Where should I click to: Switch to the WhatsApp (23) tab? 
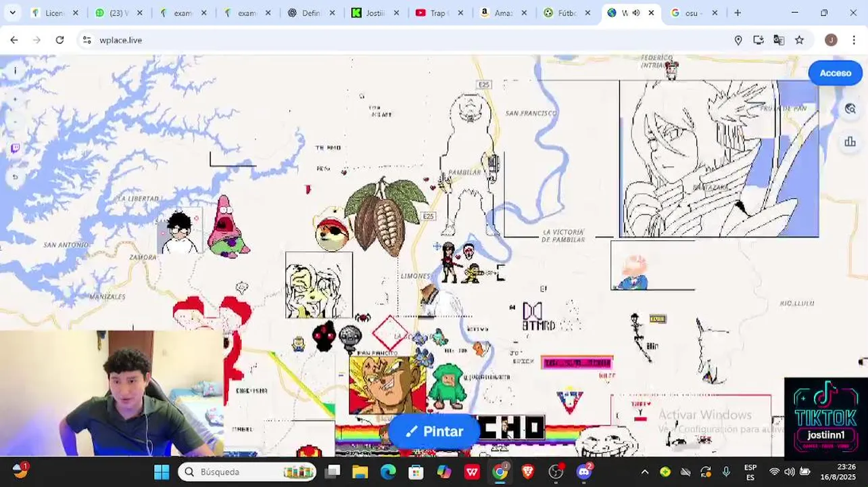(118, 13)
